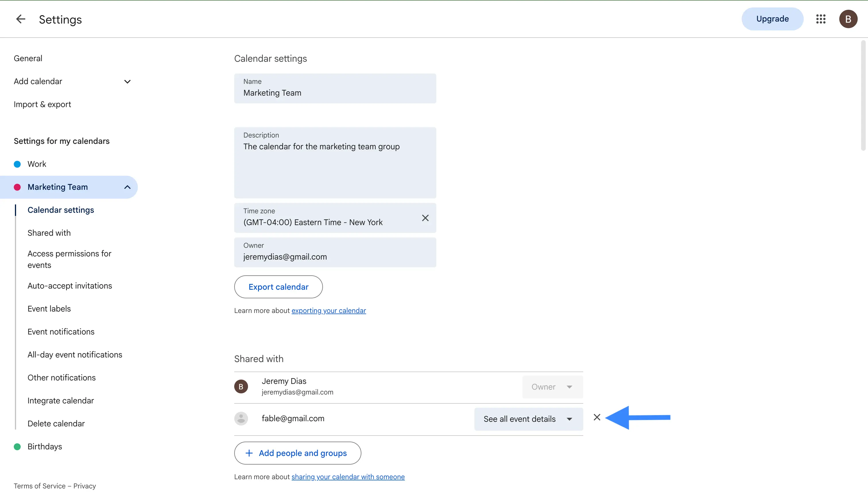The height and width of the screenshot is (495, 868).
Task: Go to Event notifications settings
Action: point(61,332)
